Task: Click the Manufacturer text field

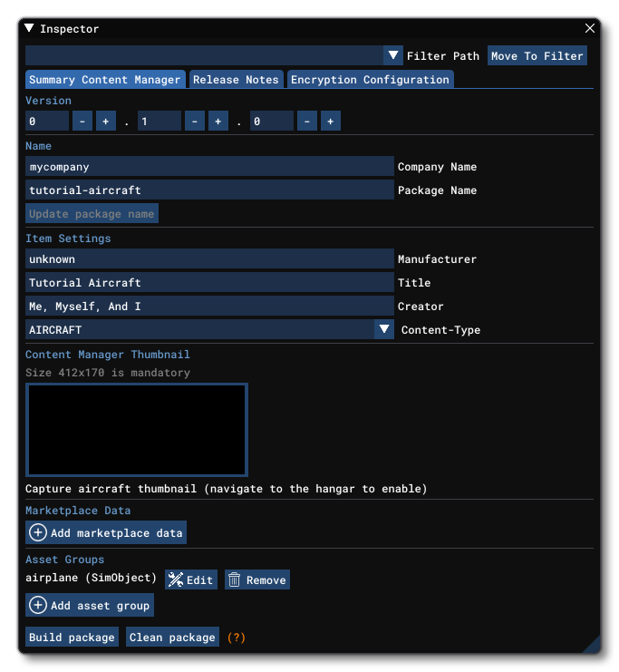Action: (209, 259)
